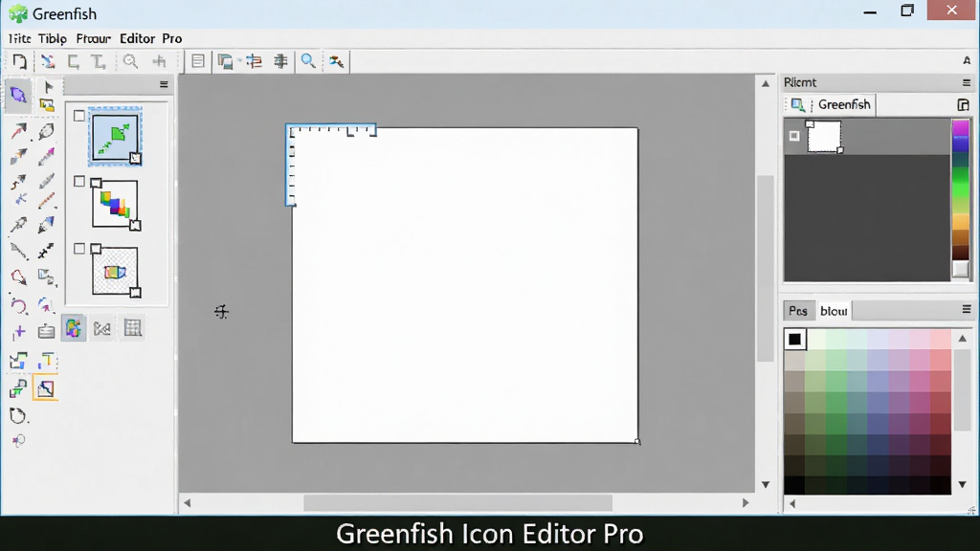Click the blue search magnifier toolbar icon

(x=308, y=61)
